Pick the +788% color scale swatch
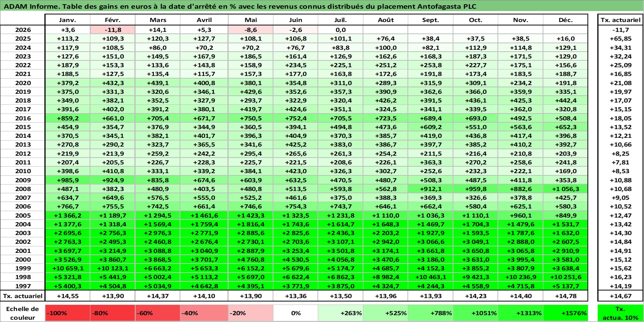 point(431,313)
